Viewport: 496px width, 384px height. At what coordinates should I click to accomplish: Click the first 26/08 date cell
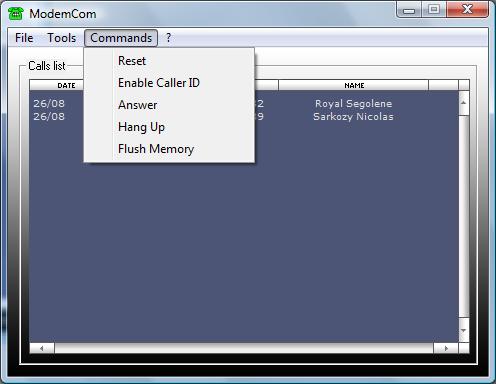click(49, 103)
